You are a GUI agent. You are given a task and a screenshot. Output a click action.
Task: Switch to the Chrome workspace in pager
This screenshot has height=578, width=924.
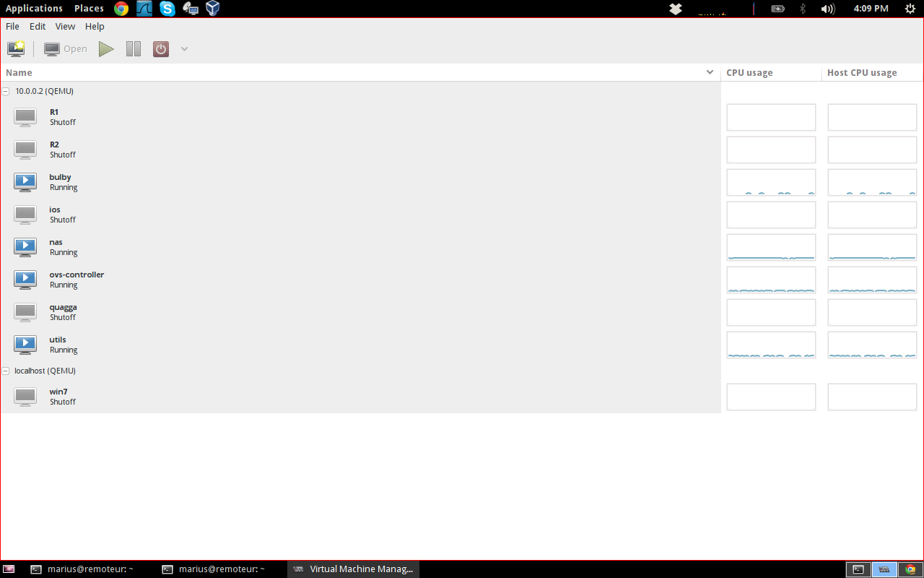[x=910, y=569]
